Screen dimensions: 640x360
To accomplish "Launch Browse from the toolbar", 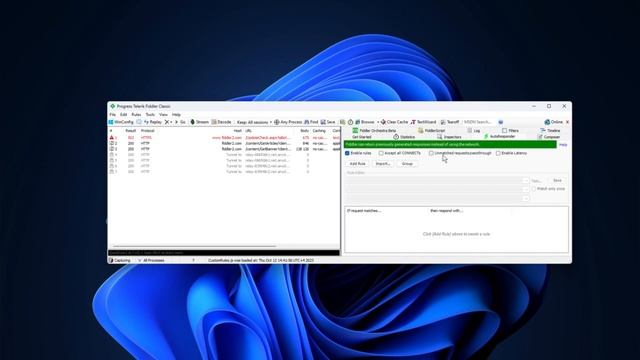I will 364,122.
